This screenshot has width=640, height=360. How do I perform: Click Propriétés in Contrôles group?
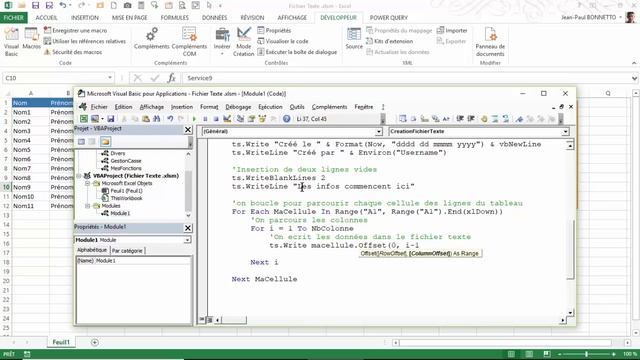274,31
